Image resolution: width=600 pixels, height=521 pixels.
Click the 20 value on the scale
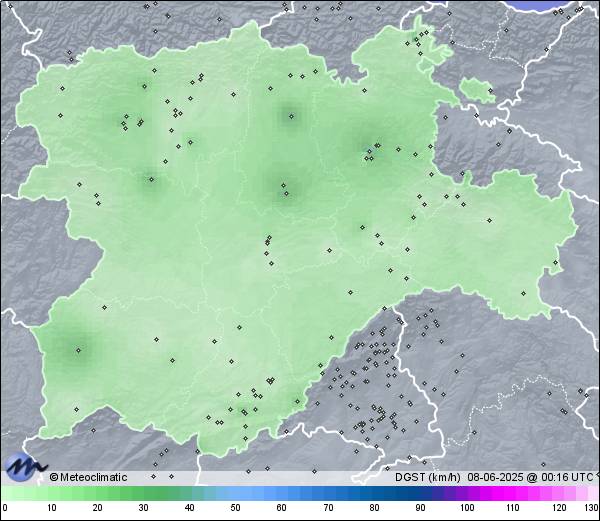(98, 508)
